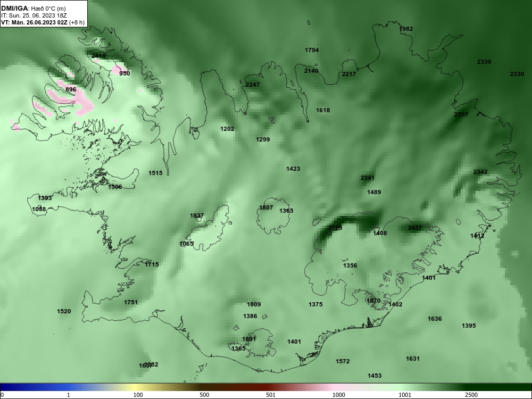Screen dimensions: 532x399
Task: Click the map value 1715
Action: point(152,264)
